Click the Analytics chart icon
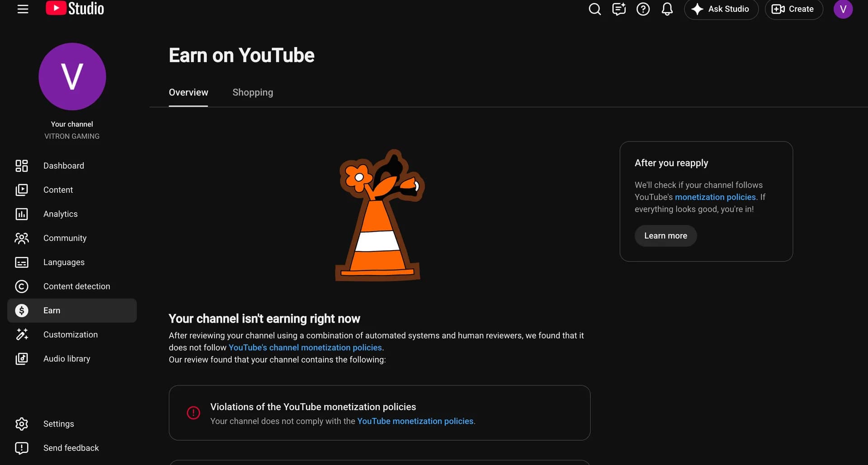Viewport: 868px width, 465px height. click(x=22, y=214)
